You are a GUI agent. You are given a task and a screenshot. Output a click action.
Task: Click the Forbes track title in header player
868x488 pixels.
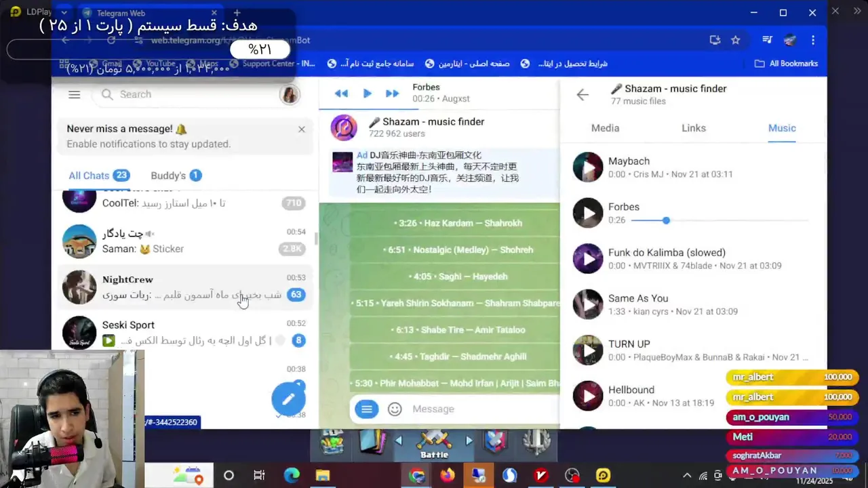(426, 87)
